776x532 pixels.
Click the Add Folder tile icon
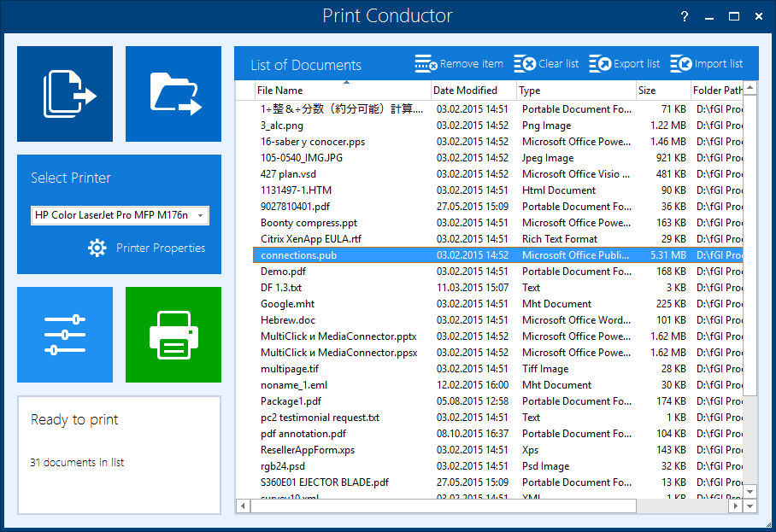[x=173, y=94]
